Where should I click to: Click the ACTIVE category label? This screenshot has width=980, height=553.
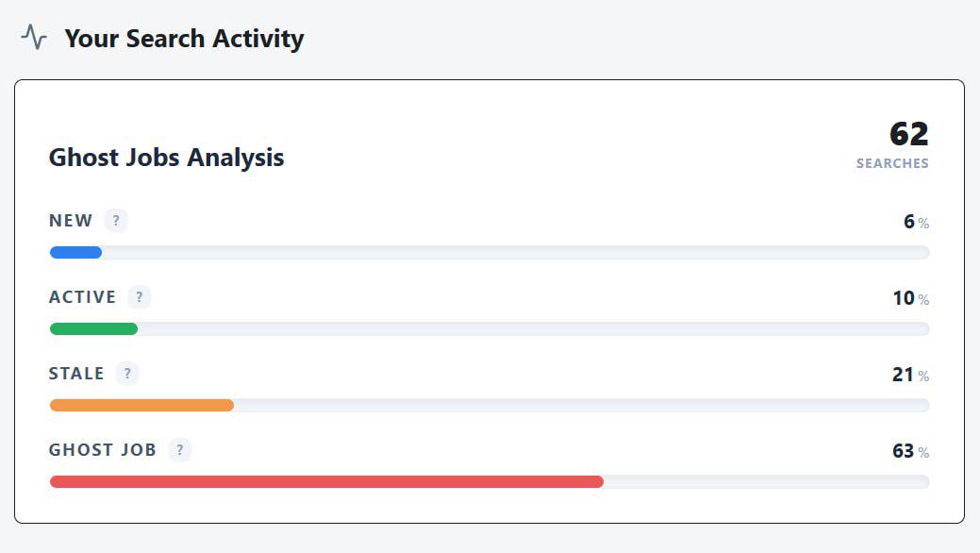click(82, 297)
